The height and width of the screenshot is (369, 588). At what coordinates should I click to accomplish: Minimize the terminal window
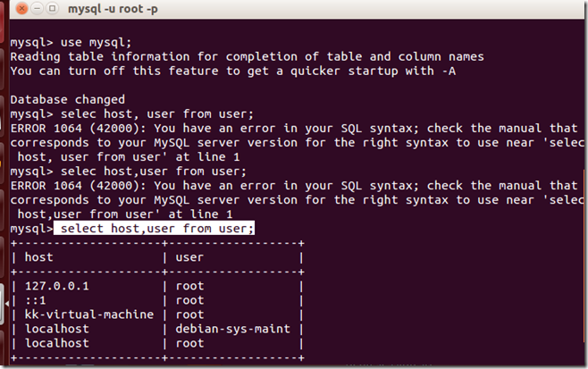click(x=37, y=8)
